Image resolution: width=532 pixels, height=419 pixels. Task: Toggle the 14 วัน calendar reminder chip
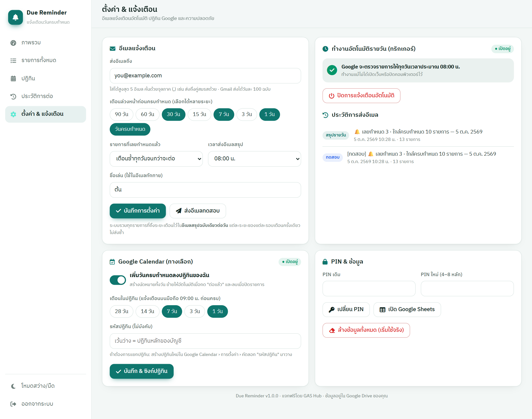[148, 312]
